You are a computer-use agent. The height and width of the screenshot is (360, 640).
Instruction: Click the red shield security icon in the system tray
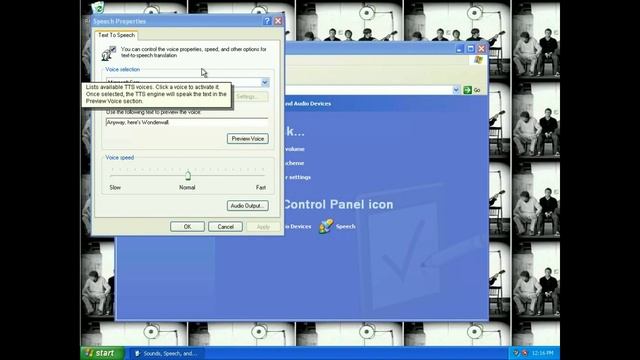[524, 353]
